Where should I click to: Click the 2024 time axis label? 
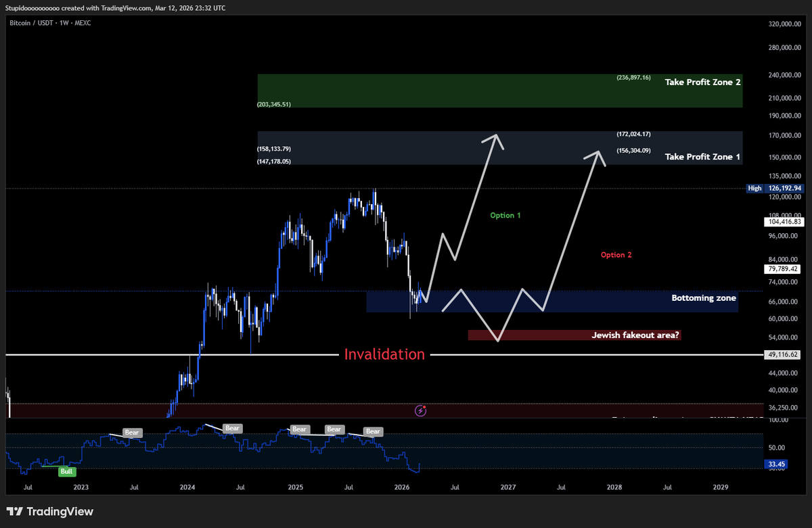coord(187,487)
